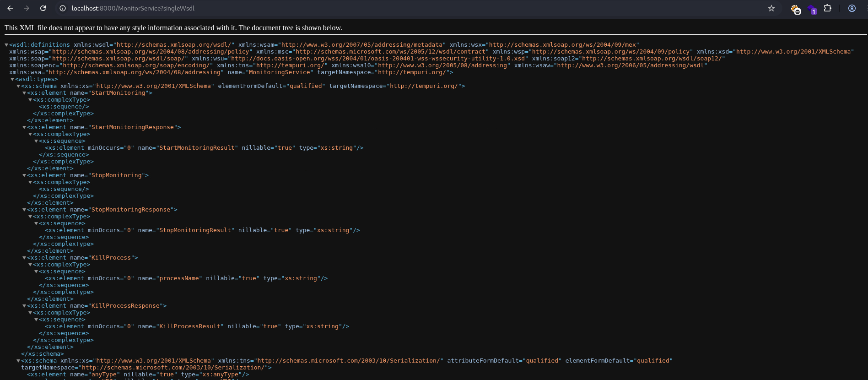
Task: Click the xmlns:wsam addressing/metadata URL
Action: point(361,45)
